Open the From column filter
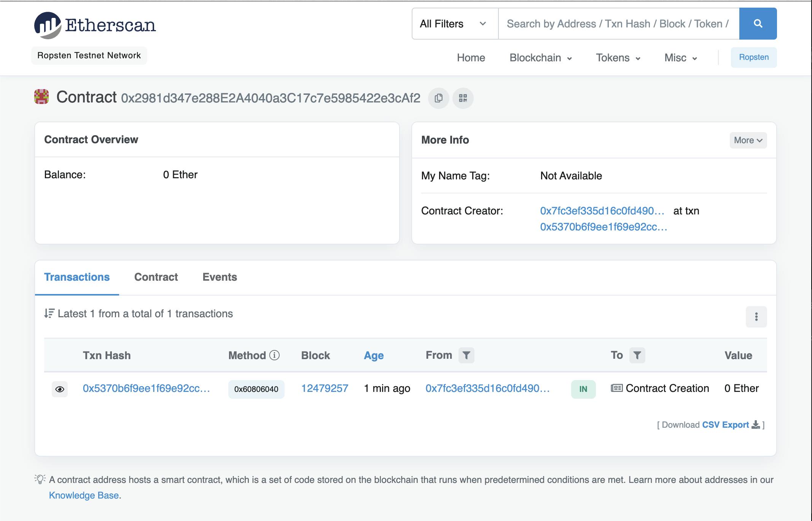This screenshot has height=521, width=812. pos(467,355)
